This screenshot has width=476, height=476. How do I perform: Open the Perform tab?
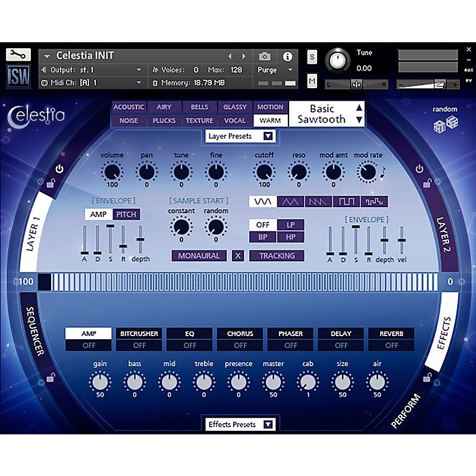point(406,411)
